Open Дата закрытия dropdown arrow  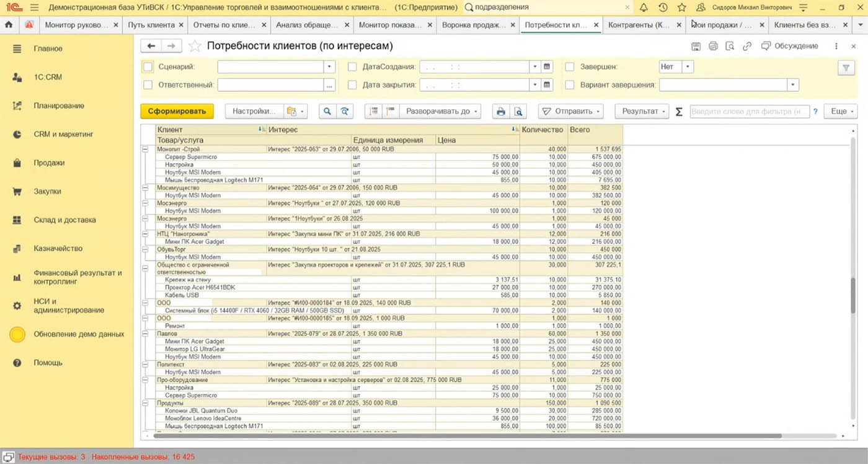[535, 85]
